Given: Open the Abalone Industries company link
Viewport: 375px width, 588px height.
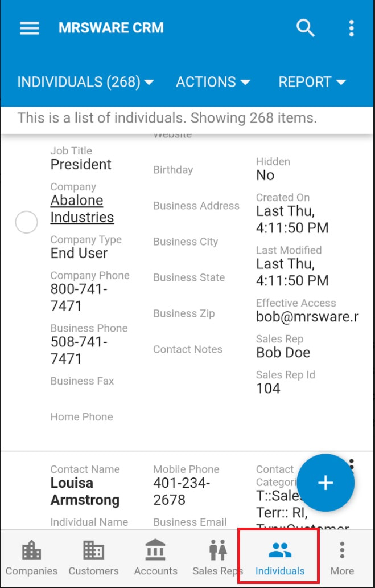Looking at the screenshot, I should 82,209.
